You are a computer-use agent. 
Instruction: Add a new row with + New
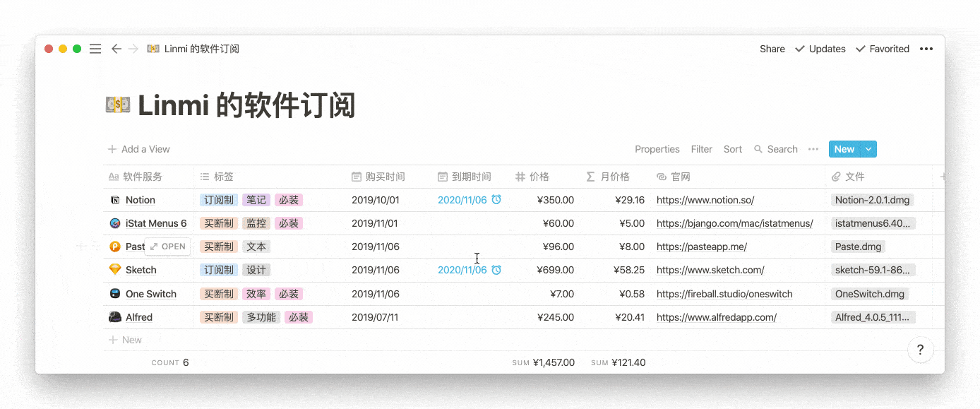(x=126, y=340)
